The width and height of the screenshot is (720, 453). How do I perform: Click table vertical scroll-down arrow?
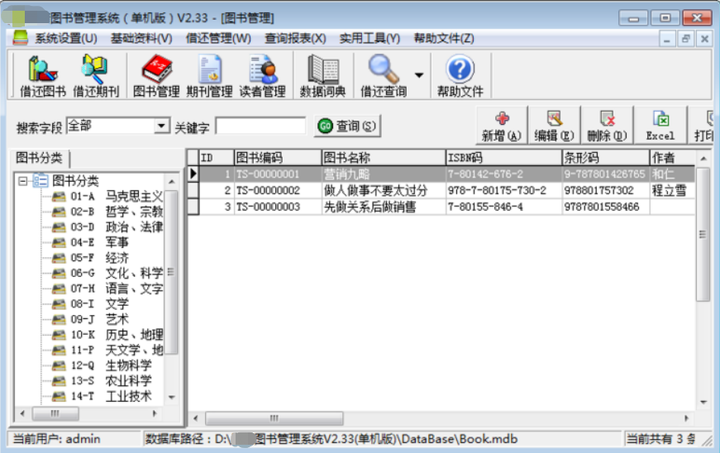pos(703,402)
